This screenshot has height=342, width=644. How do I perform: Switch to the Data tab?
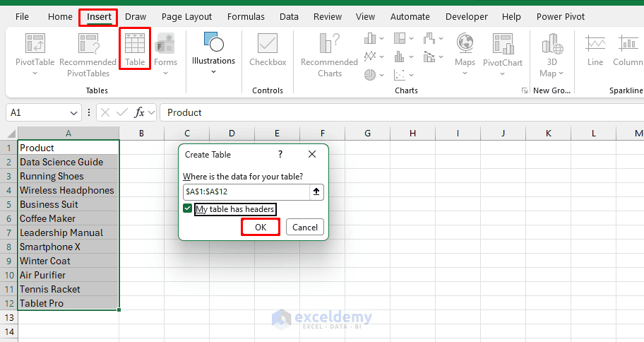tap(289, 17)
